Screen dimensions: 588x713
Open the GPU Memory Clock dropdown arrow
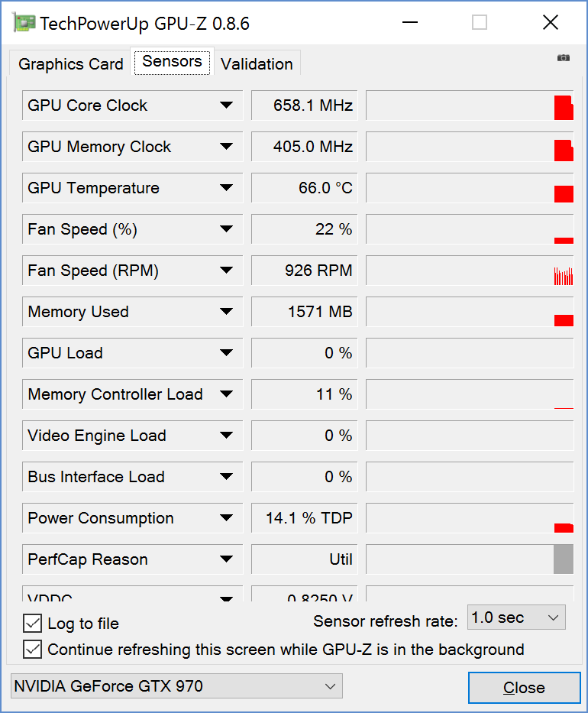point(226,147)
